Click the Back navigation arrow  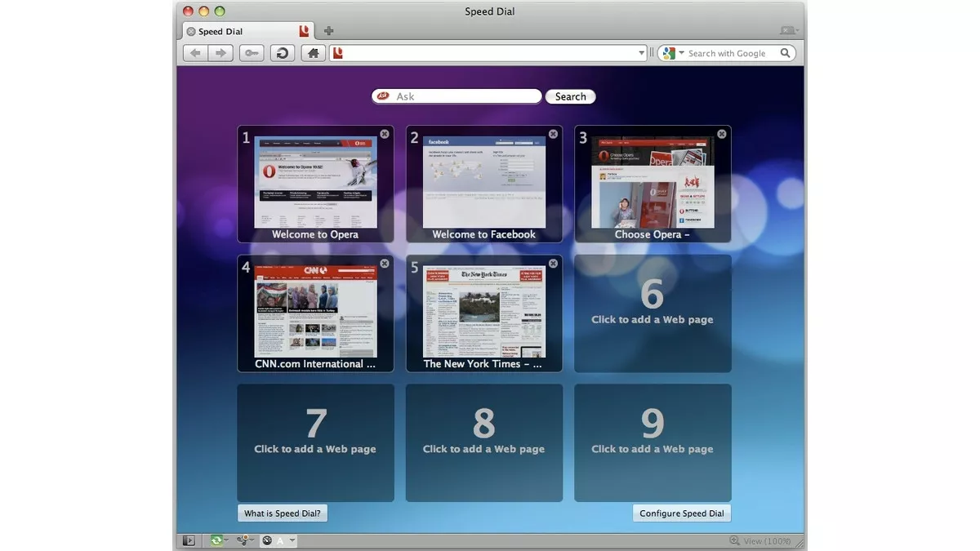point(195,53)
